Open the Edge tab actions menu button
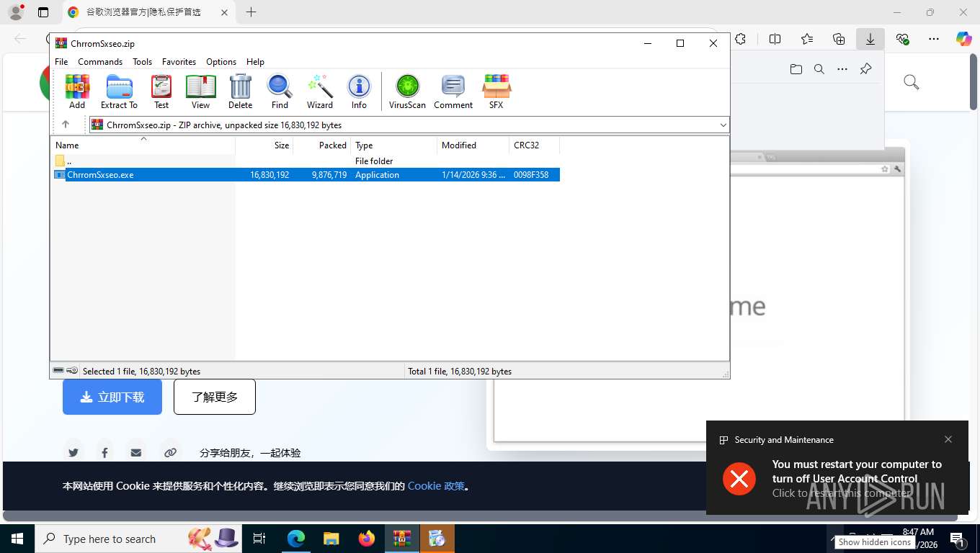Image resolution: width=980 pixels, height=553 pixels. 43,12
